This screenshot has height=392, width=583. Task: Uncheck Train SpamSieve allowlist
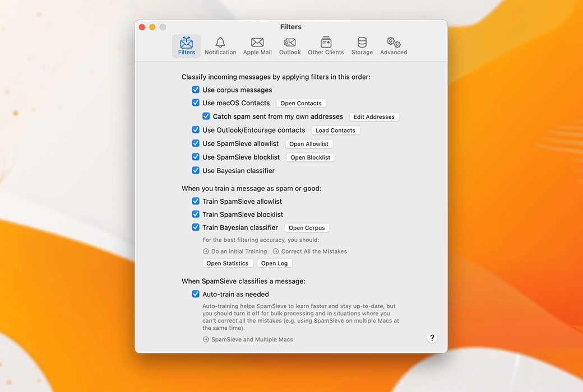click(x=196, y=201)
